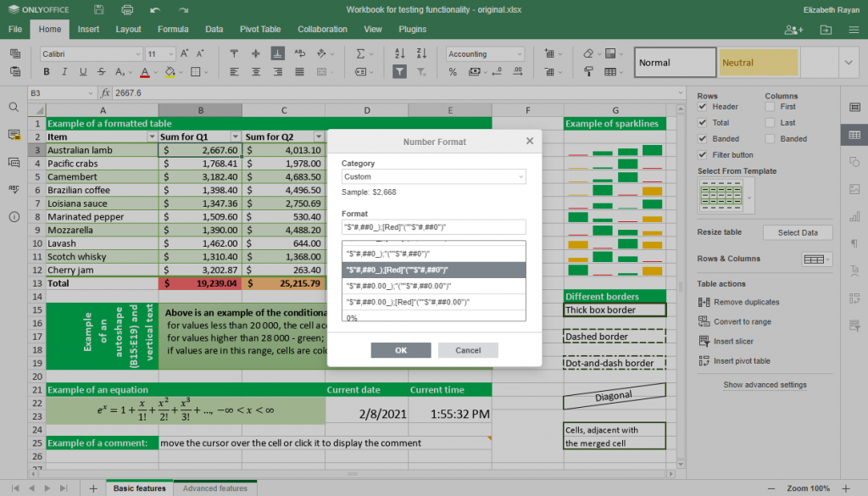Click Show advanced settings link
This screenshot has width=868, height=496.
coord(764,384)
